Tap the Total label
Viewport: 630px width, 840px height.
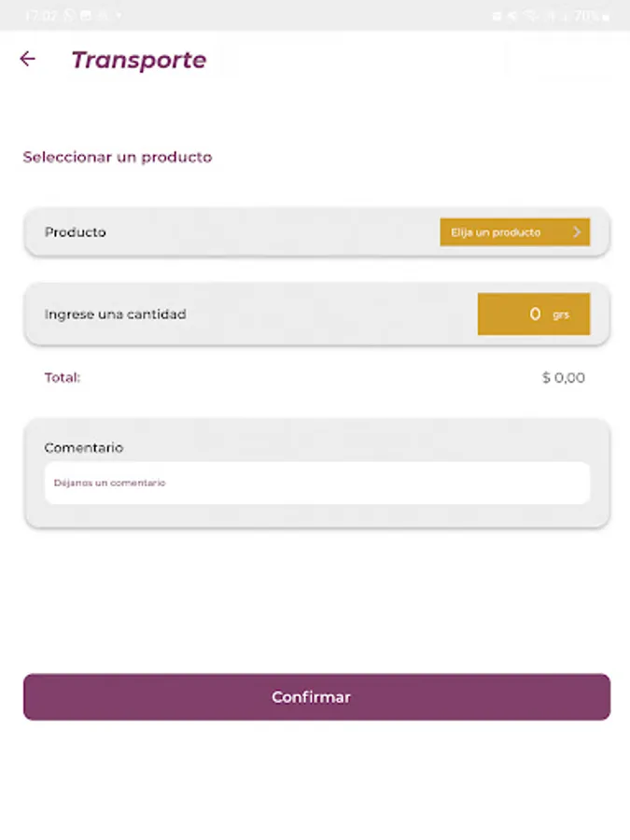coord(63,378)
